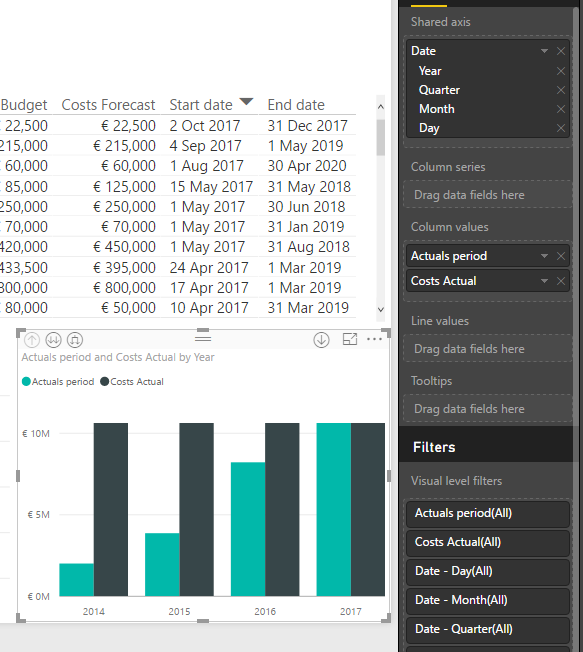Sort table by Budget column header
This screenshot has width=583, height=652.
click(24, 105)
